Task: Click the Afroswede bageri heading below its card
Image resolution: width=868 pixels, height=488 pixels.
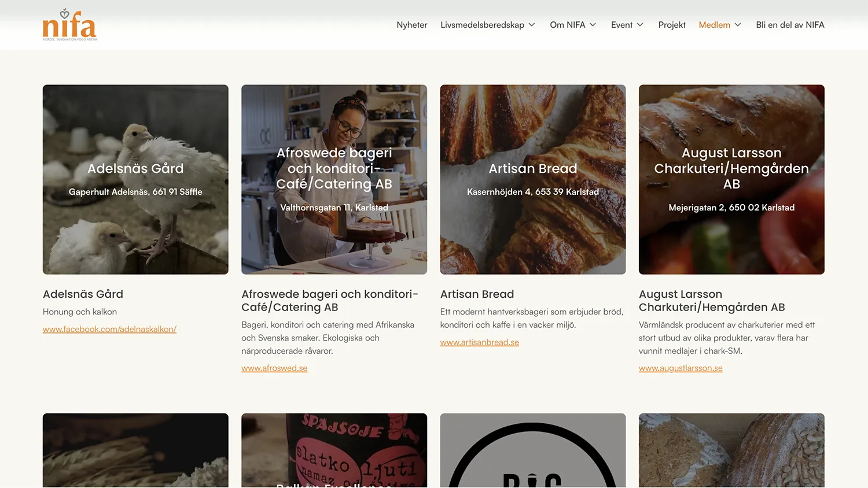Action: [330, 301]
